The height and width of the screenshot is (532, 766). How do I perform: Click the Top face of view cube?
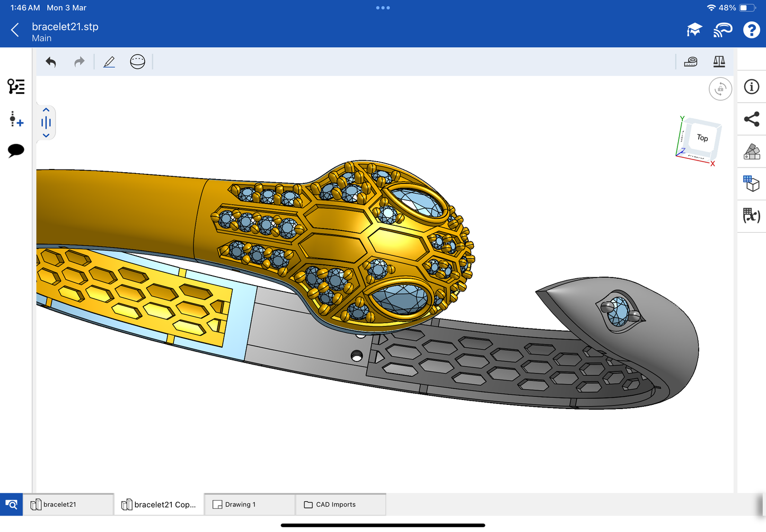(x=702, y=138)
